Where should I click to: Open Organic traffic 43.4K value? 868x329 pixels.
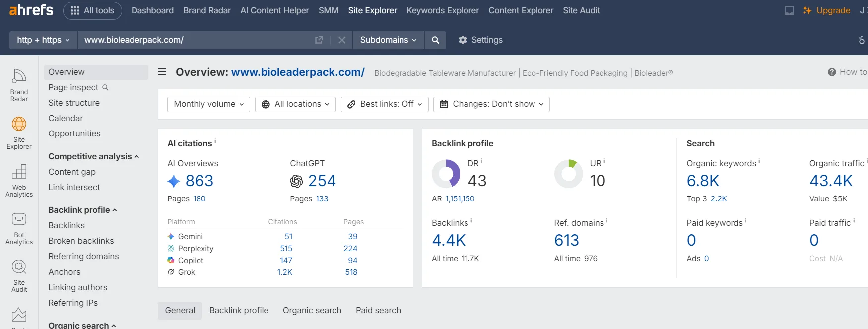(831, 181)
